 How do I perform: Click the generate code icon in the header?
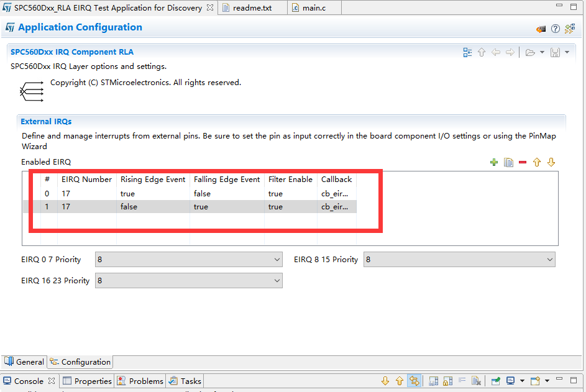click(x=541, y=29)
